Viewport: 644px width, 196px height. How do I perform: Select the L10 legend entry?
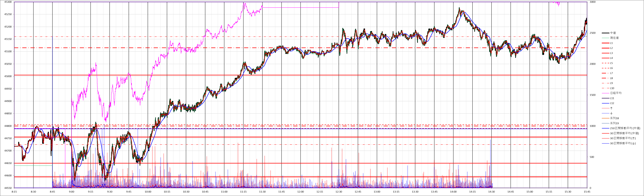tap(612, 88)
